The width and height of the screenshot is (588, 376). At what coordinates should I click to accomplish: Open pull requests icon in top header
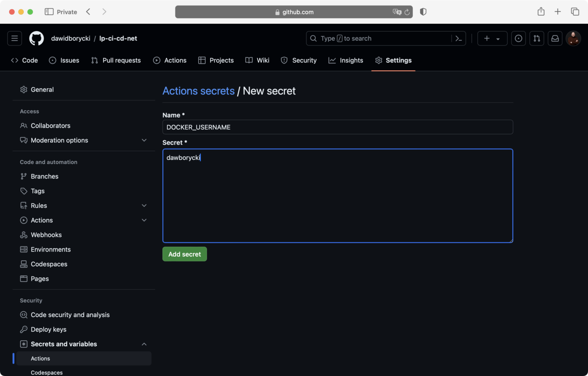click(x=537, y=39)
